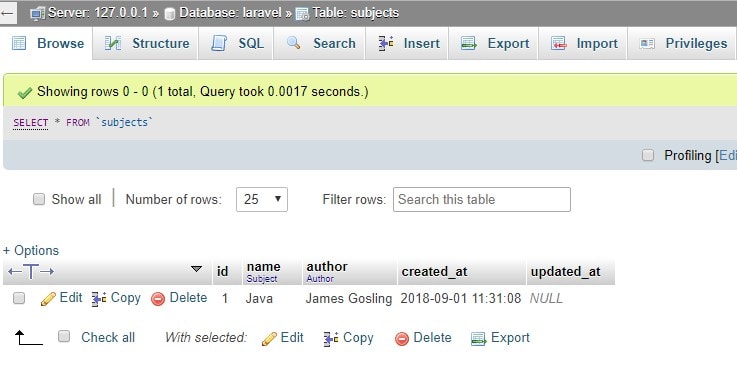
Task: Click the pencil Edit icon in Java row
Action: pyautogui.click(x=48, y=299)
